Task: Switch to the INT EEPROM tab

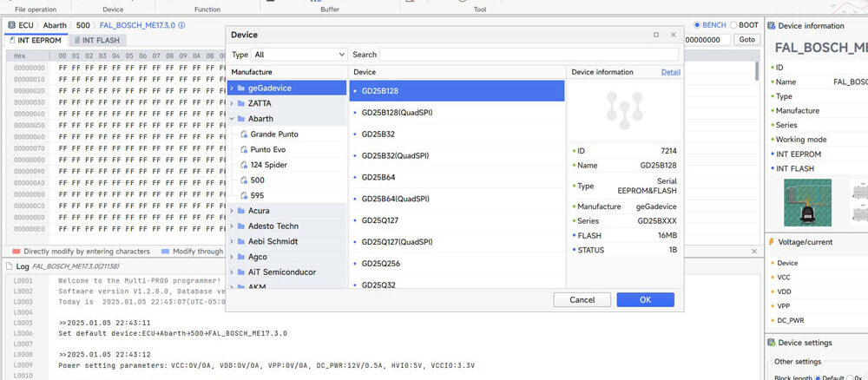Action: click(36, 41)
